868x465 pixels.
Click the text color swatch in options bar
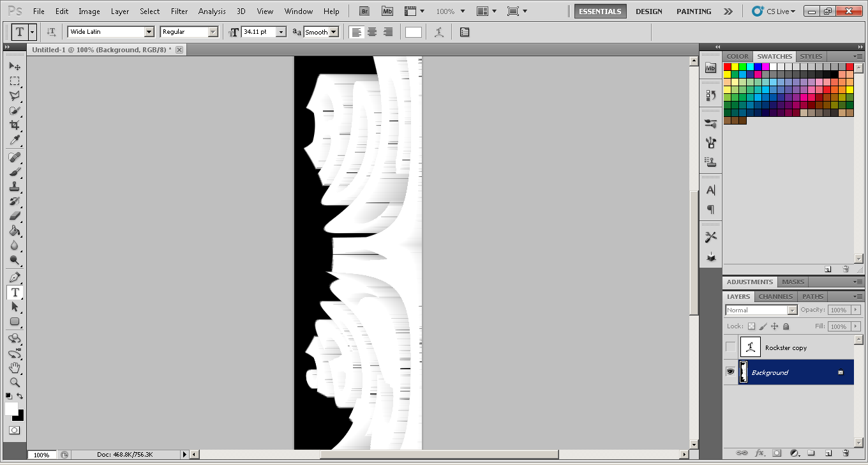pyautogui.click(x=414, y=32)
